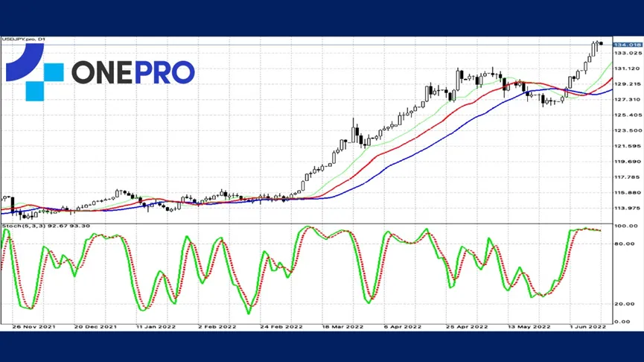
Task: Click the current price label 134.016
Action: 627,45
